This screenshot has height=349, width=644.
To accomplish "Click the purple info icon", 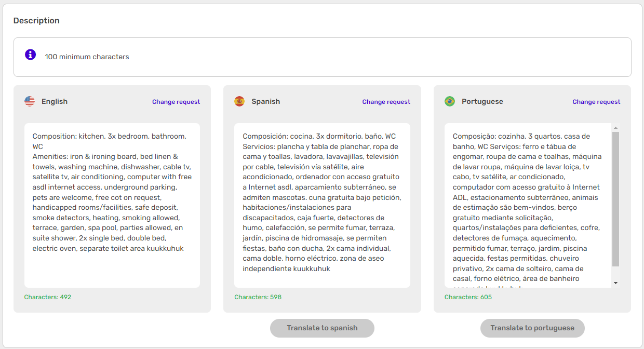I will pos(31,55).
